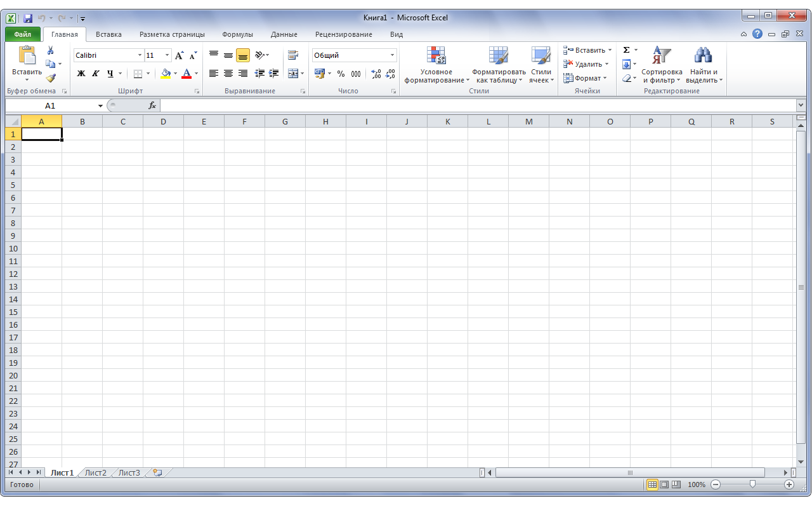Open Условное форматирование conditional formatting
This screenshot has height=508, width=812.
436,65
